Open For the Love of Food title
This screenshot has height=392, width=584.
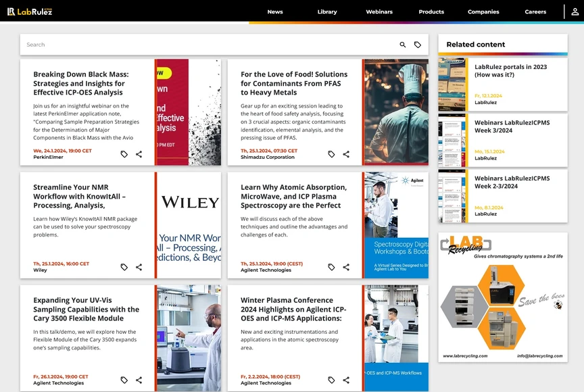(x=294, y=83)
